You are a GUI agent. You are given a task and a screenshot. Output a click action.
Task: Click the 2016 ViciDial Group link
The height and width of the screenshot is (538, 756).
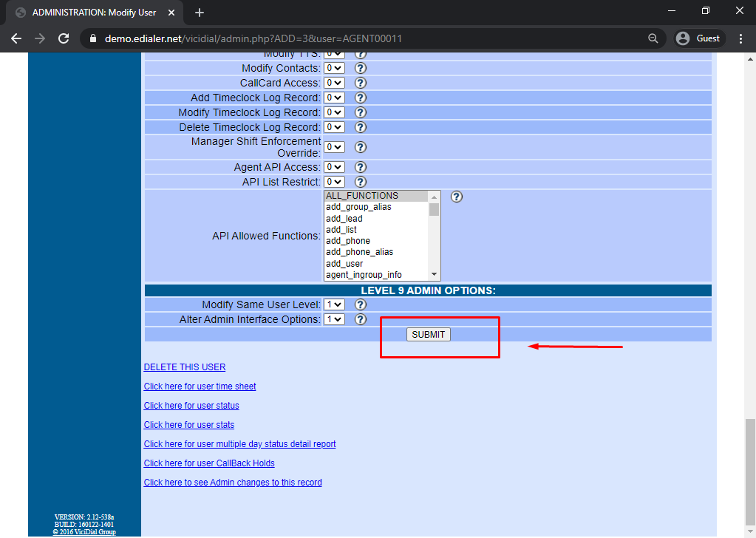84,532
